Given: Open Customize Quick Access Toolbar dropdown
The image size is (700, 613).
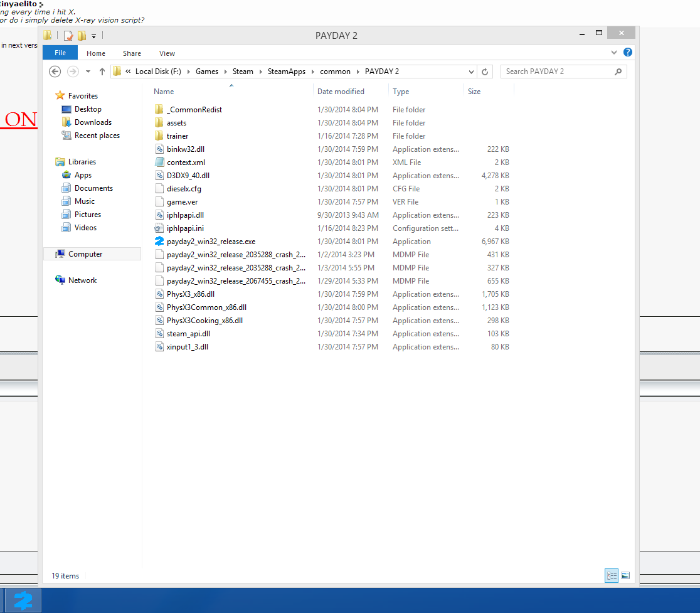Looking at the screenshot, I should 93,36.
